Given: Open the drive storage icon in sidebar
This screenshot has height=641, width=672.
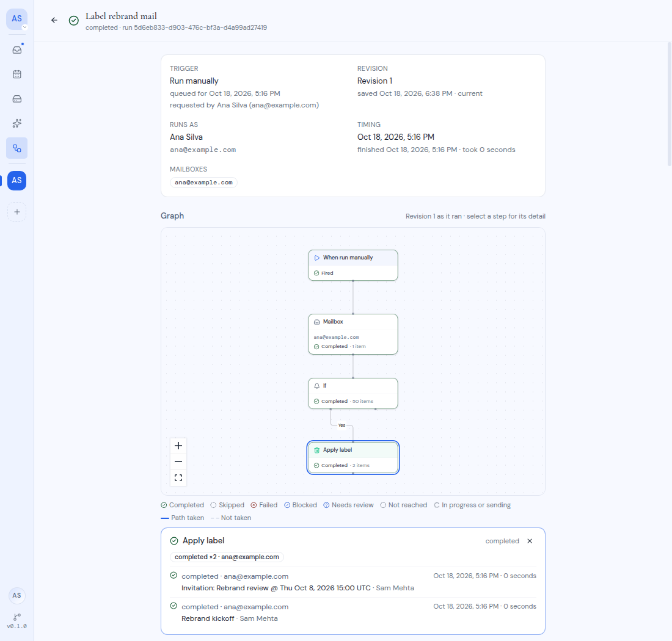Looking at the screenshot, I should pyautogui.click(x=16, y=99).
